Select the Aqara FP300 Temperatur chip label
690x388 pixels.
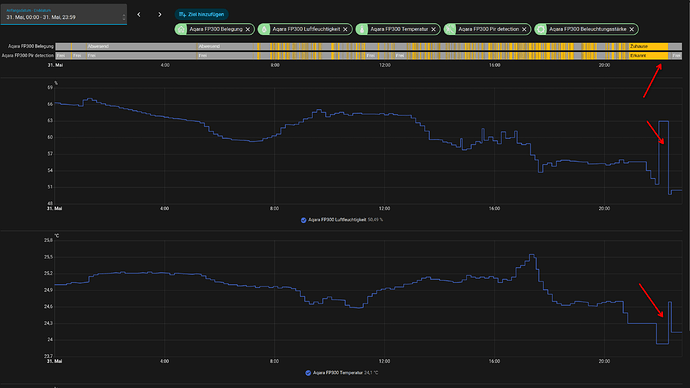coord(399,29)
